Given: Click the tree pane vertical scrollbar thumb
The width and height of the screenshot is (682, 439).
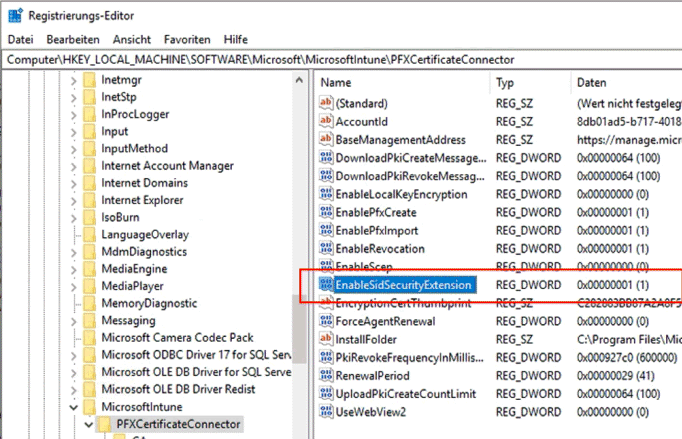Looking at the screenshot, I should (299, 327).
